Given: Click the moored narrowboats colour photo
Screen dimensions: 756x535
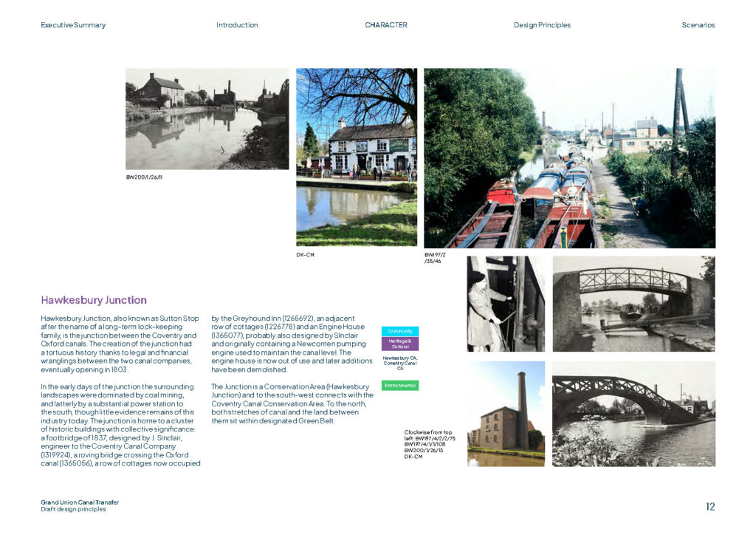Looking at the screenshot, I should [568, 158].
